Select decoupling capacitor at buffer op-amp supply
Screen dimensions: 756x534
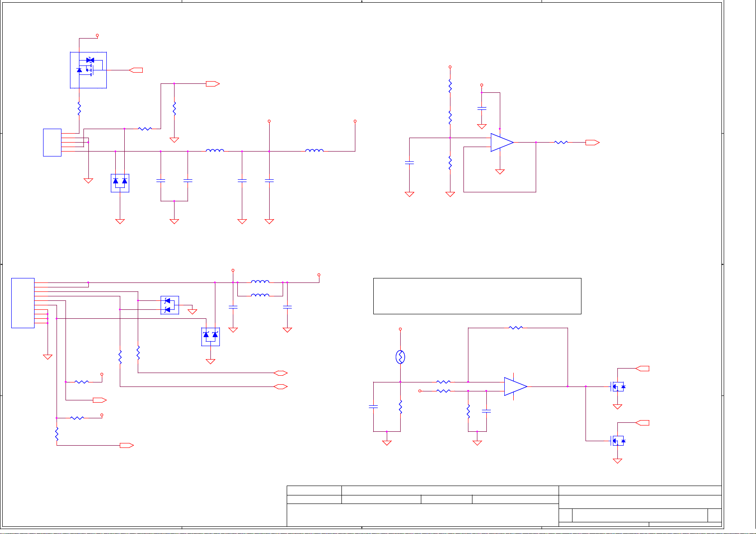tap(481, 109)
